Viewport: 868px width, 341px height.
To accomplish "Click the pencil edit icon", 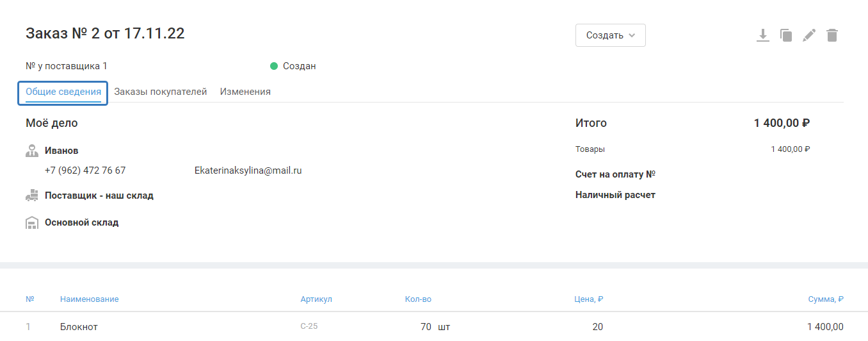I will (x=809, y=35).
